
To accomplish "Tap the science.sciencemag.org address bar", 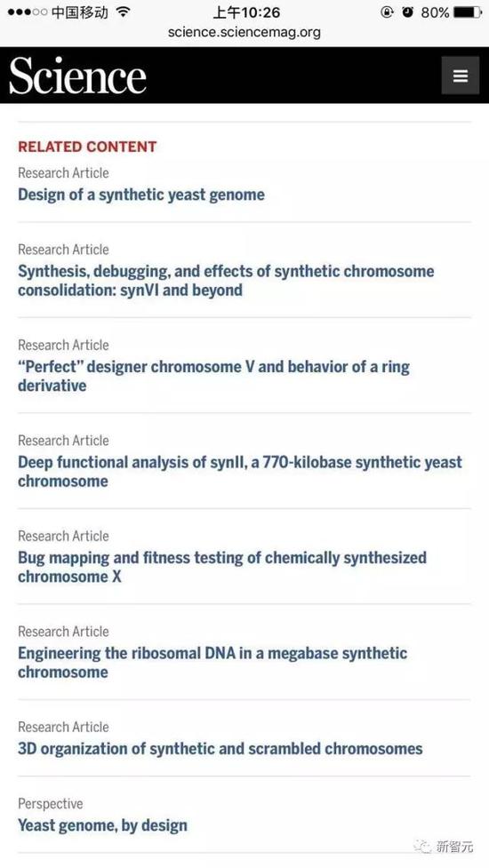I will tap(244, 32).
